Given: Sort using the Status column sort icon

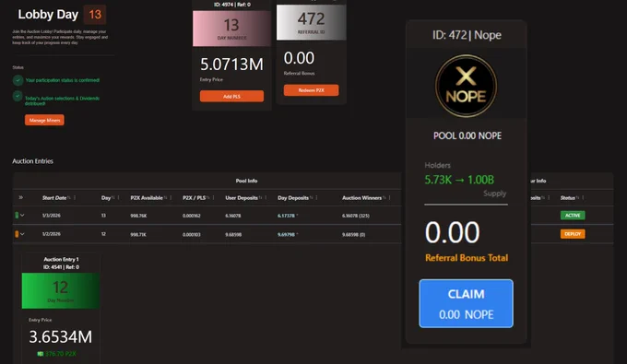Looking at the screenshot, I should pyautogui.click(x=578, y=198).
